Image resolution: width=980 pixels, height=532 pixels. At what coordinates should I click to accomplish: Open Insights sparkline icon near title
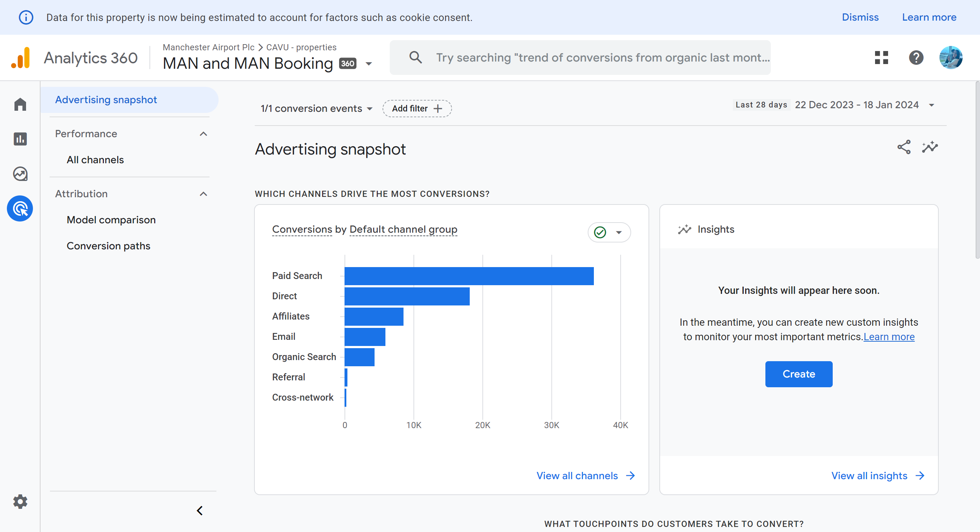tap(930, 147)
